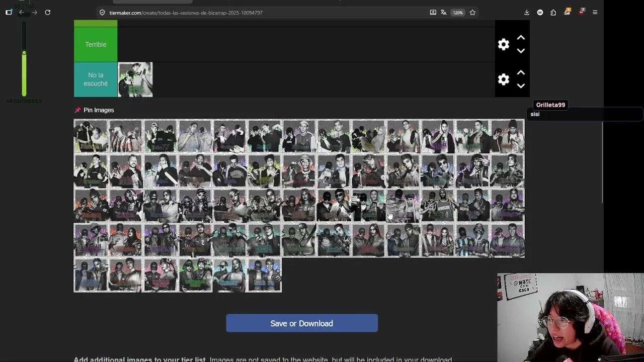
Task: Move the Terrible tier row up
Action: (521, 38)
